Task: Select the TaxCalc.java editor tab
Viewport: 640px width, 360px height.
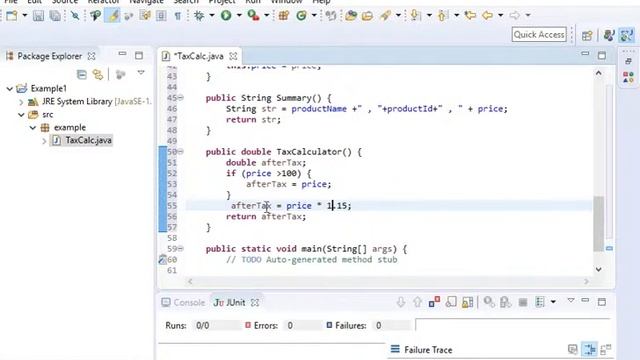Action: [199, 56]
